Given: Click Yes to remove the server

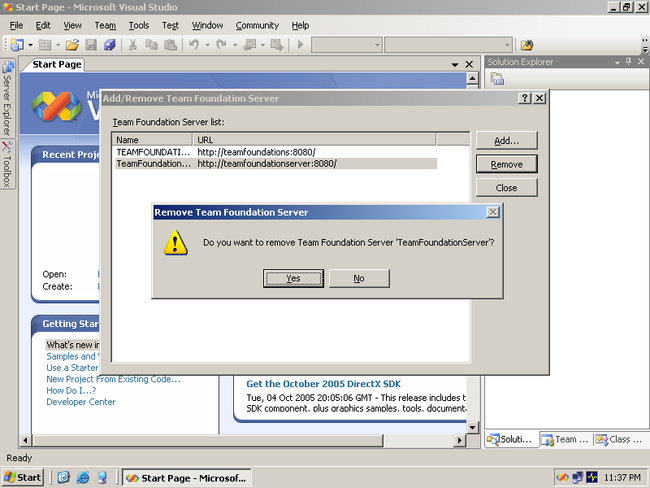Looking at the screenshot, I should point(293,278).
